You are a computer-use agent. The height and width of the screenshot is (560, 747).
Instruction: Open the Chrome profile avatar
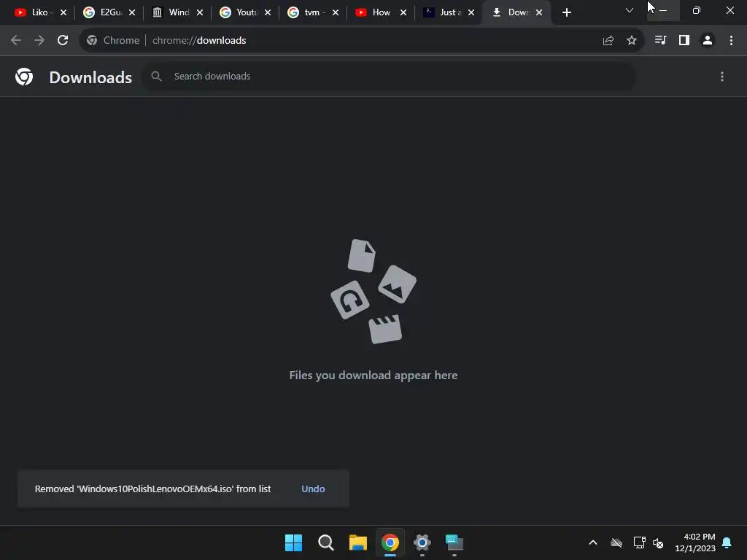(x=708, y=41)
